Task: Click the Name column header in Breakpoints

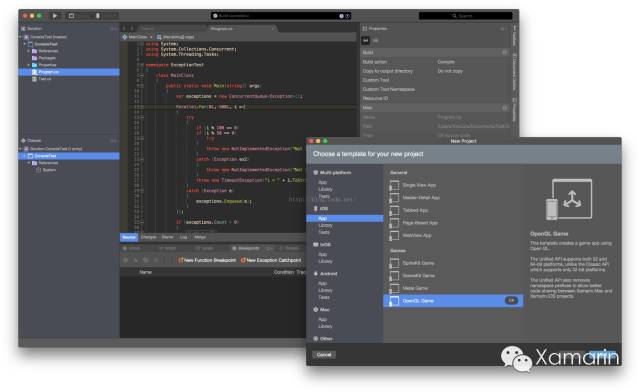Action: click(x=146, y=272)
